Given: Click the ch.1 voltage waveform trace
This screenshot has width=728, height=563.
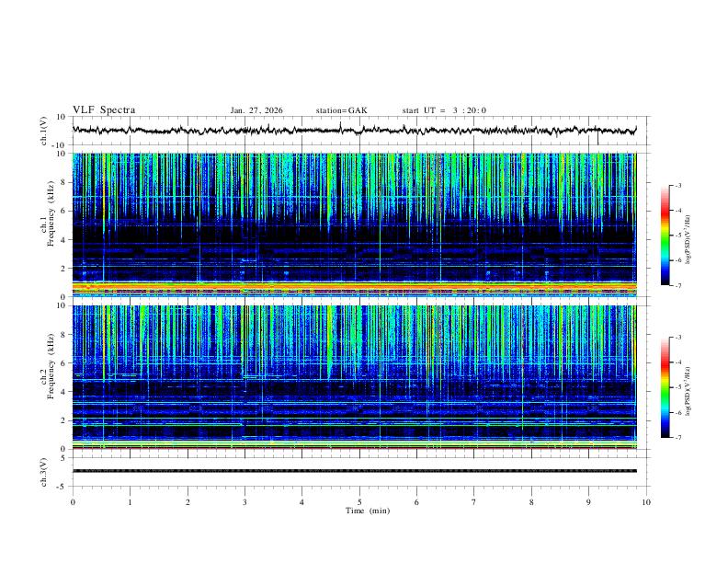Looking at the screenshot, I should point(354,130).
